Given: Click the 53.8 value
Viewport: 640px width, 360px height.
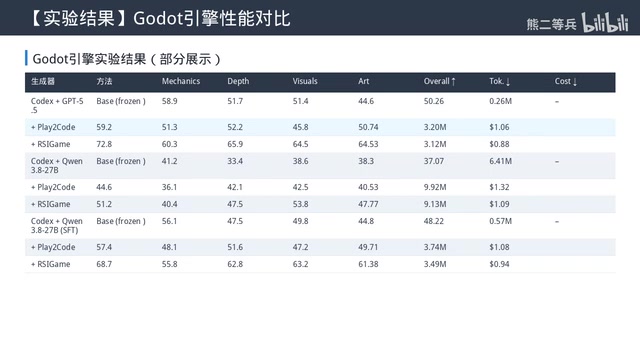Looking at the screenshot, I should pos(300,204).
